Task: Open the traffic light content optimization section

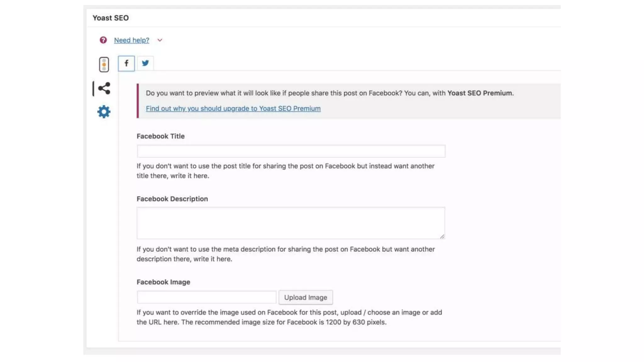Action: tap(104, 65)
